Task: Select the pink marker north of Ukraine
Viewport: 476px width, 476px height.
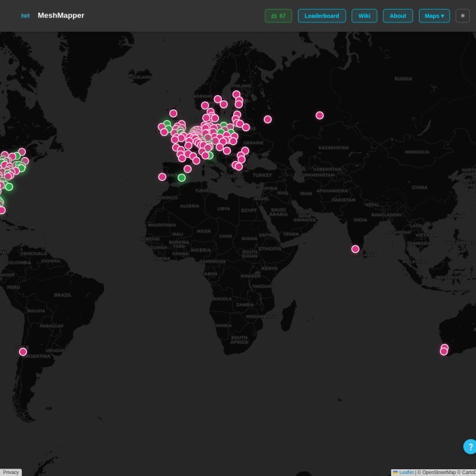Action: click(x=268, y=119)
